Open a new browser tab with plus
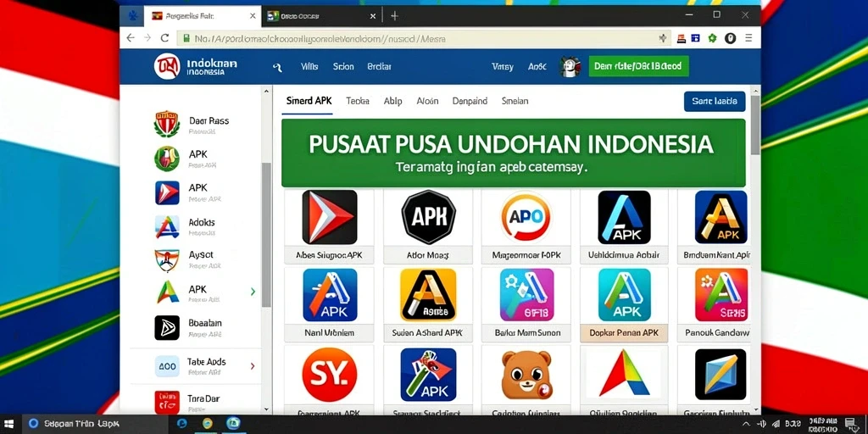The image size is (868, 434). (x=394, y=16)
